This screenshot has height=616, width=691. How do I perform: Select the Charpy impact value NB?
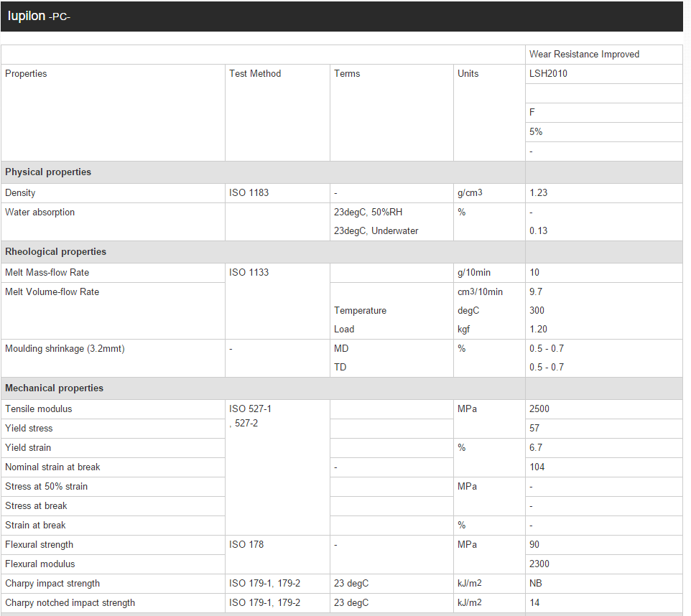[x=535, y=584]
